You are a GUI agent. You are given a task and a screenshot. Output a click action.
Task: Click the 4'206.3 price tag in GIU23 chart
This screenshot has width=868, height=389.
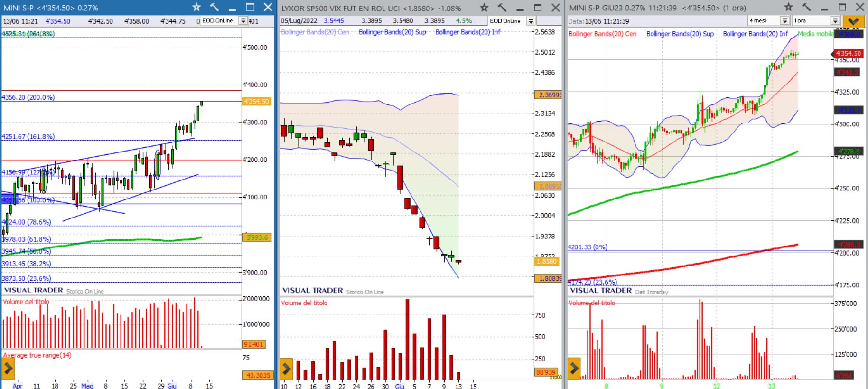tap(849, 245)
